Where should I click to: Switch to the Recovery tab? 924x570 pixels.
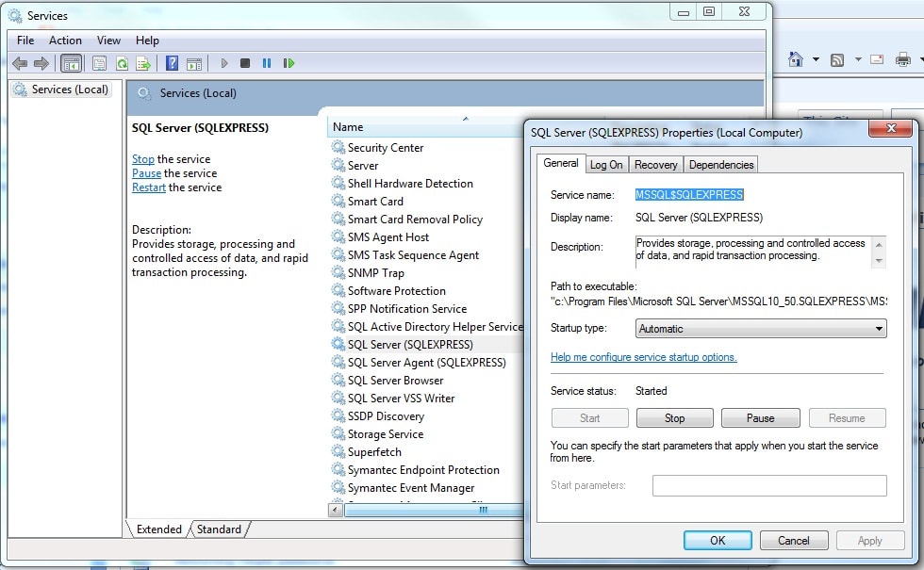[655, 165]
